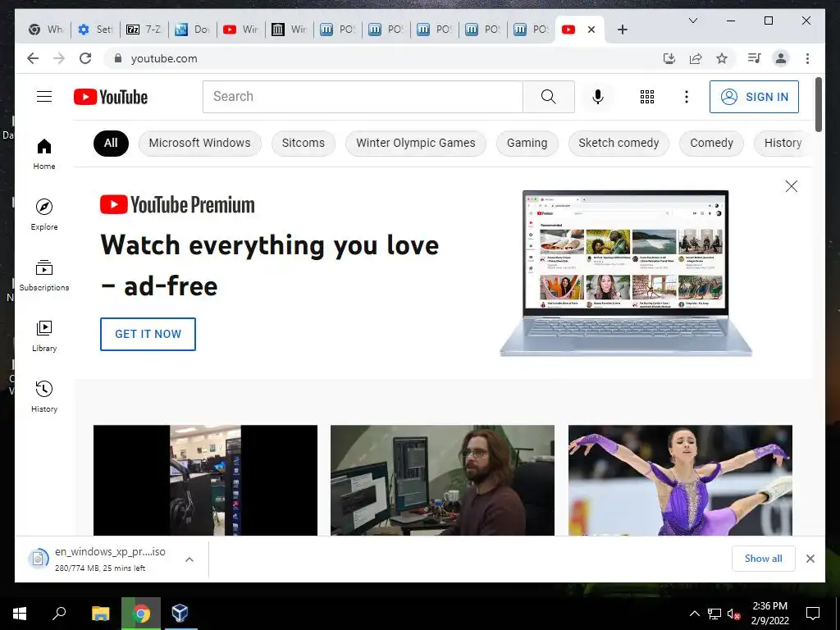
Task: Select the Microsoft Windows chip
Action: tap(200, 143)
